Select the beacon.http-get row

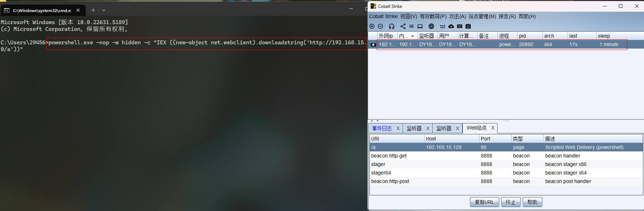(x=506, y=156)
